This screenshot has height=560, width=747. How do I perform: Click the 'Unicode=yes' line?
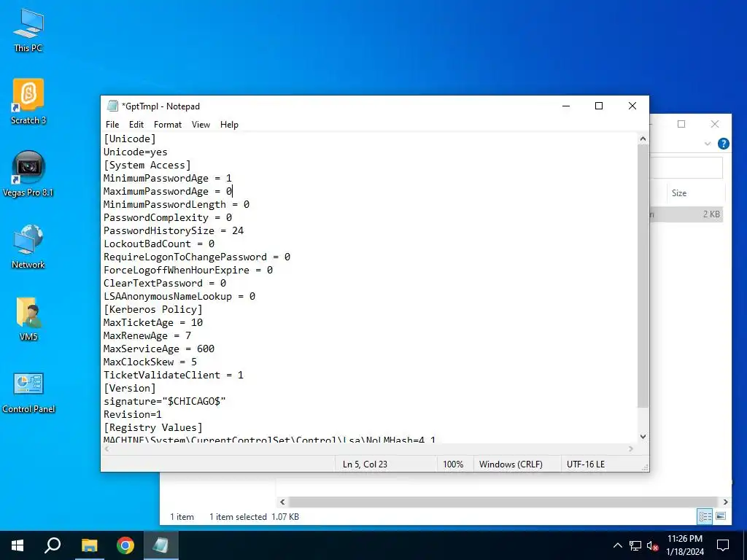[135, 152]
